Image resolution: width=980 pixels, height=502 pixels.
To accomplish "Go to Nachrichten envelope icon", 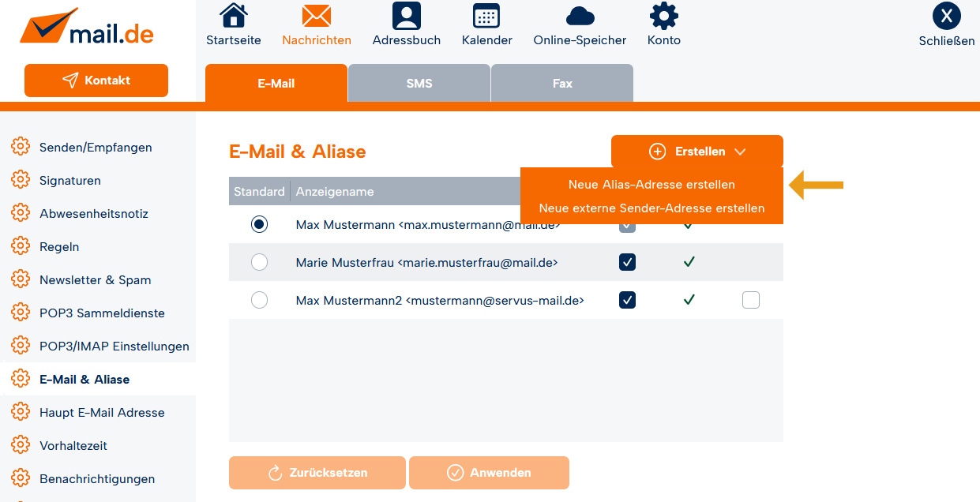I will point(316,17).
